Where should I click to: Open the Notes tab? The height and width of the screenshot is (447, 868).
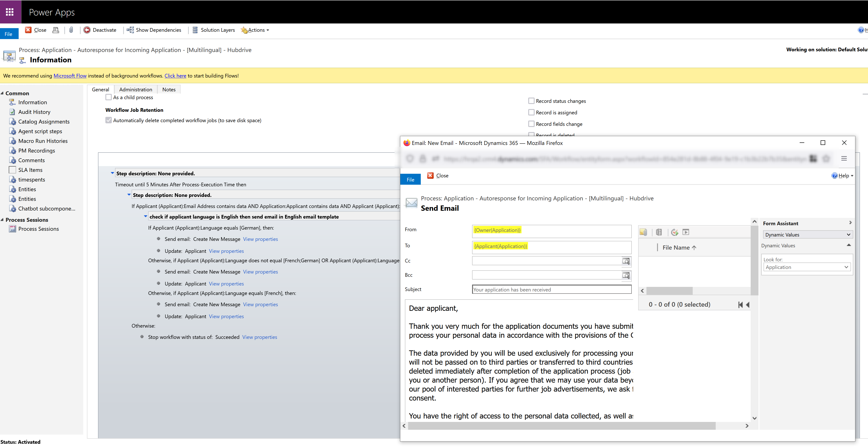point(169,89)
